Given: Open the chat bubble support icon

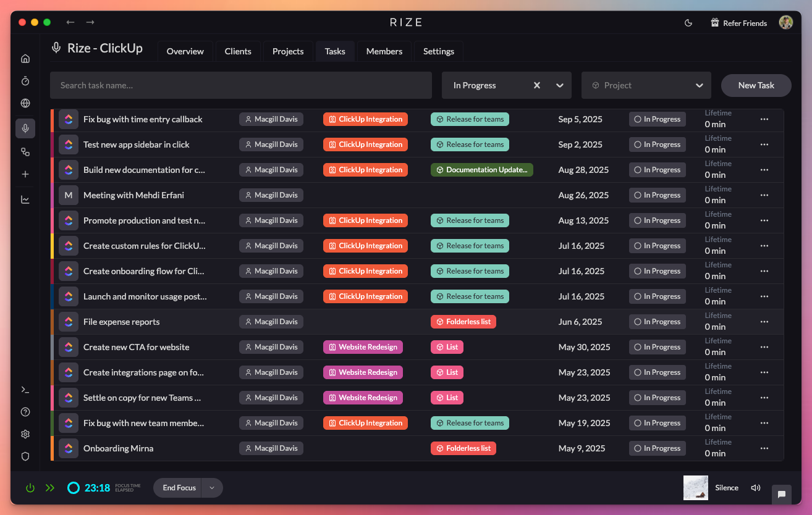Looking at the screenshot, I should point(782,494).
